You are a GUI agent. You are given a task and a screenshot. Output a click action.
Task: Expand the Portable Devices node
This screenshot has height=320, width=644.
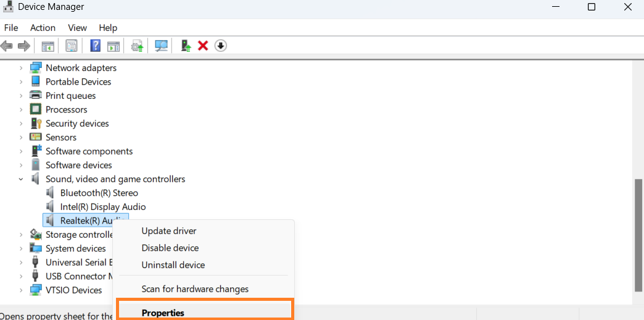coord(21,82)
